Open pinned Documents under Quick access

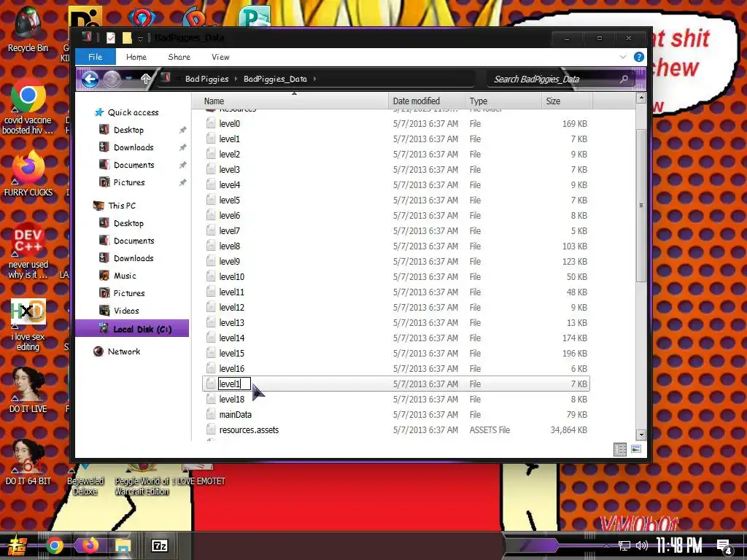[x=134, y=166]
